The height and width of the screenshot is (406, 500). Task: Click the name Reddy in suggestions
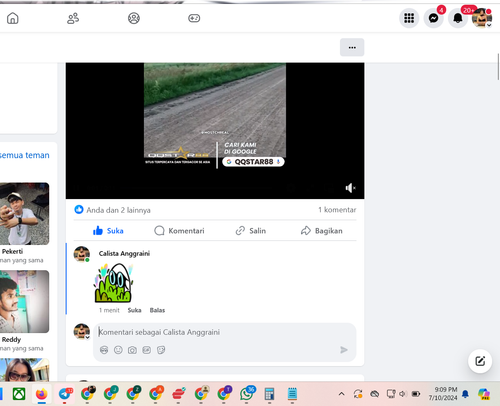click(x=11, y=340)
